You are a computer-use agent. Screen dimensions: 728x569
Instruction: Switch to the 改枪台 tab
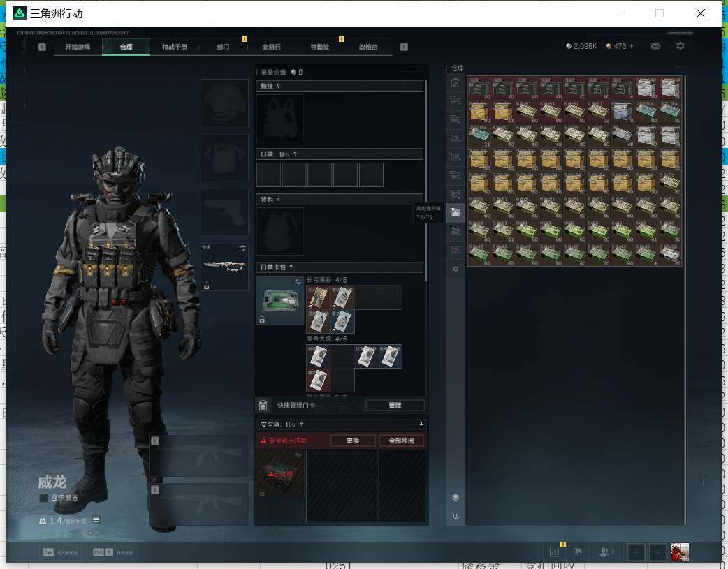click(x=368, y=47)
